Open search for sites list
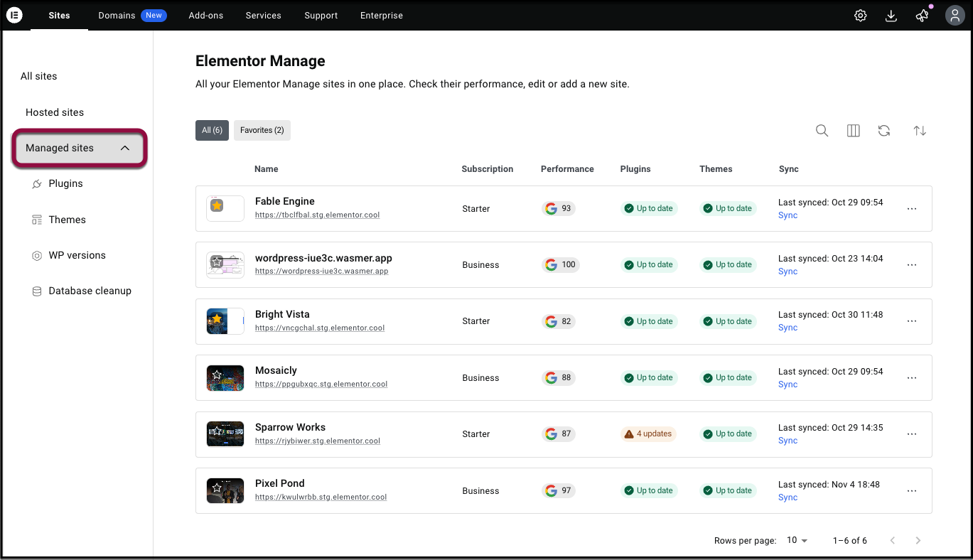The height and width of the screenshot is (560, 973). point(822,130)
